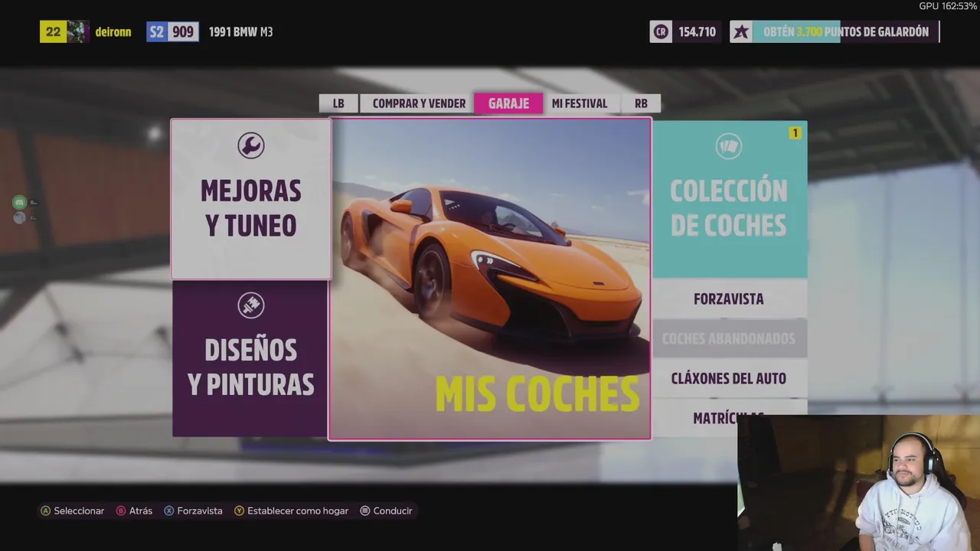Click the A button Seleccionar prompt
The image size is (980, 551).
point(73,510)
